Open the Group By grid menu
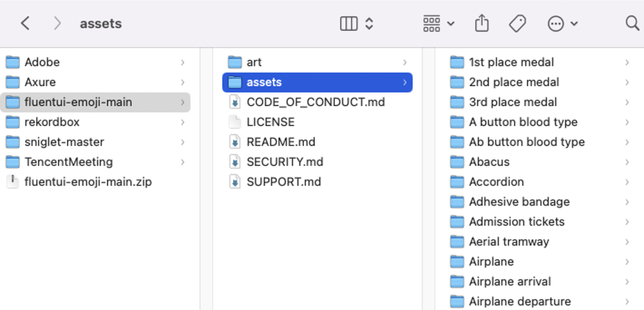Image resolution: width=644 pixels, height=310 pixels. point(439,23)
